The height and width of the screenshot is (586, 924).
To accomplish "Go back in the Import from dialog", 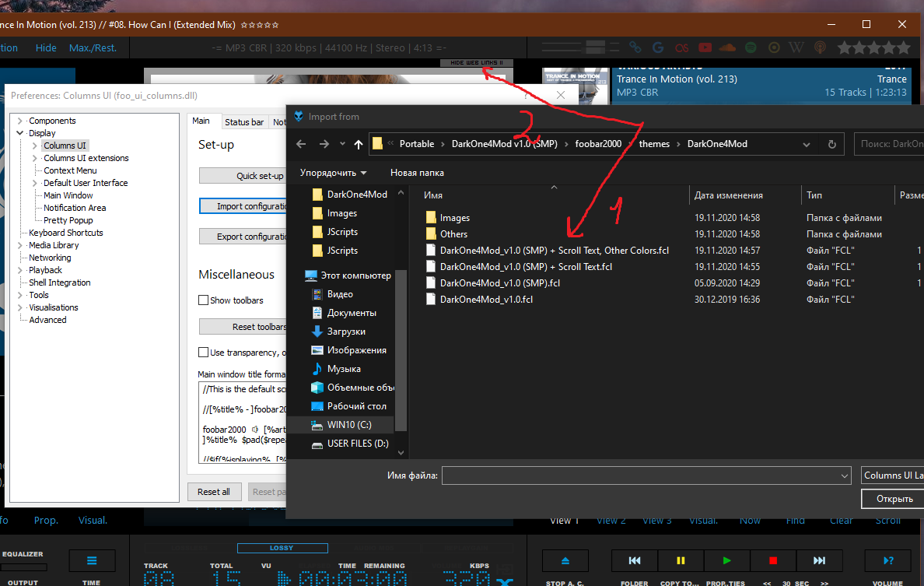I will tap(301, 144).
